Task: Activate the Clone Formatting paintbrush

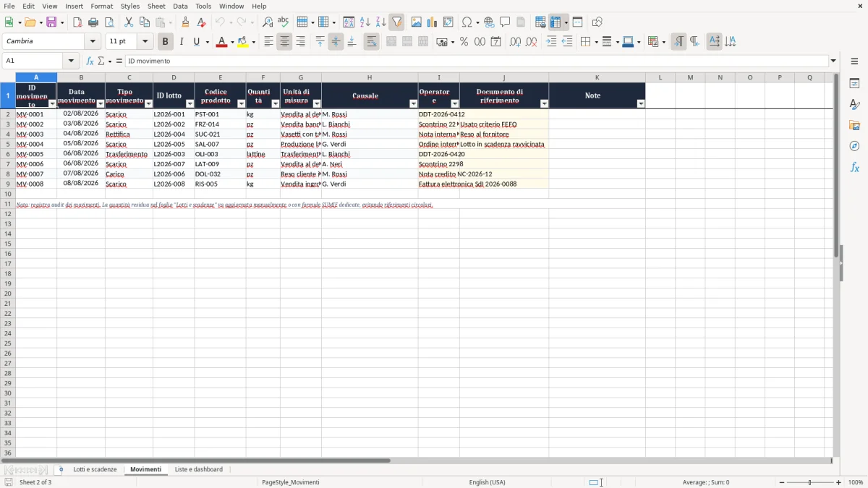Action: 185,22
